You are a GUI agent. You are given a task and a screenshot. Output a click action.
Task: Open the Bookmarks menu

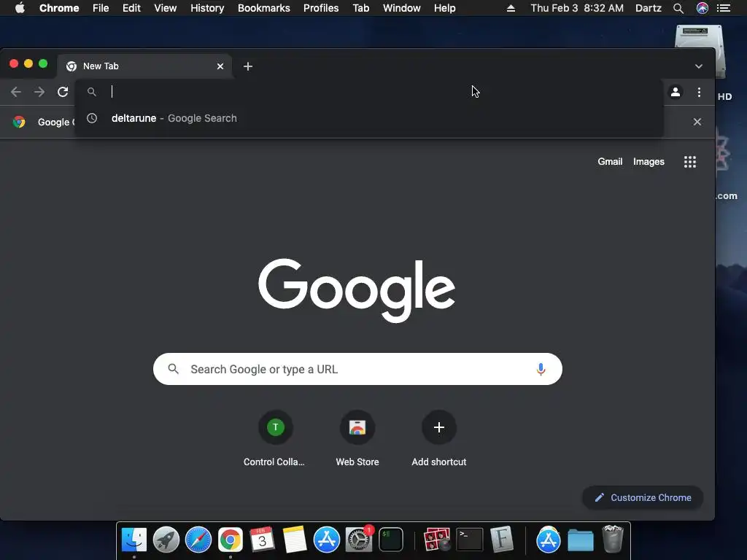point(264,8)
